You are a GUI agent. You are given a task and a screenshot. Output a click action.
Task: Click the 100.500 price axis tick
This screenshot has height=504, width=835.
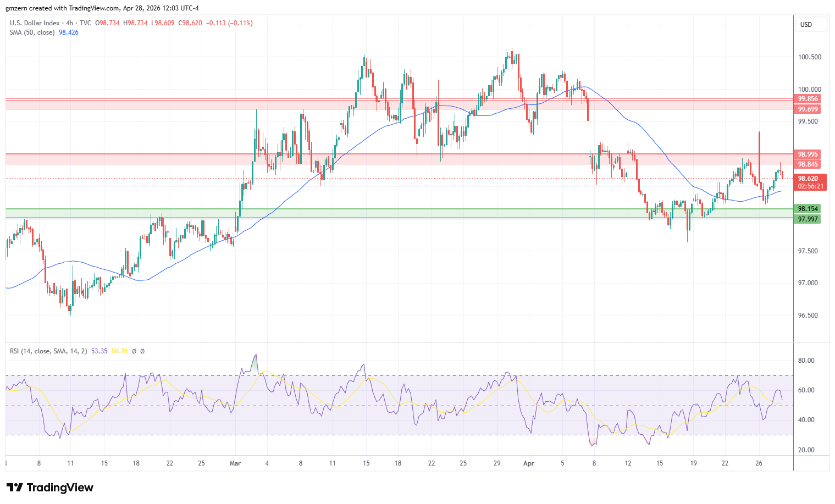(810, 57)
